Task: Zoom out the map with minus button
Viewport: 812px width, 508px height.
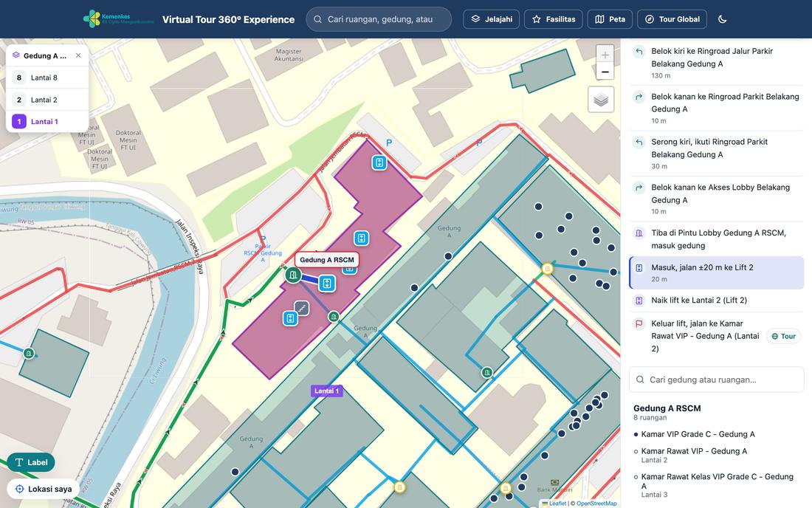Action: [x=605, y=72]
